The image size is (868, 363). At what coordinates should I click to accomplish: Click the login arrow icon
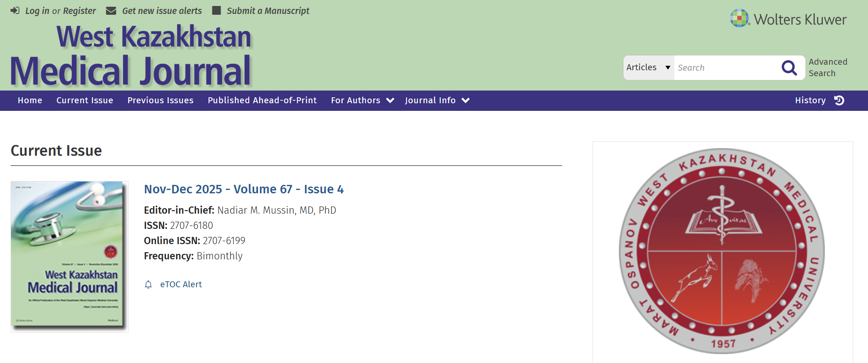point(15,11)
